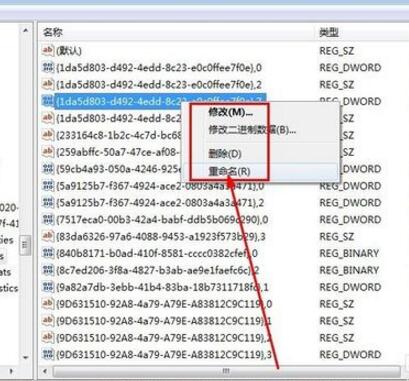This screenshot has width=409, height=381.
Task: Click the REG_BINARY type cell of the {8c7ed206 row
Action: [x=349, y=270]
